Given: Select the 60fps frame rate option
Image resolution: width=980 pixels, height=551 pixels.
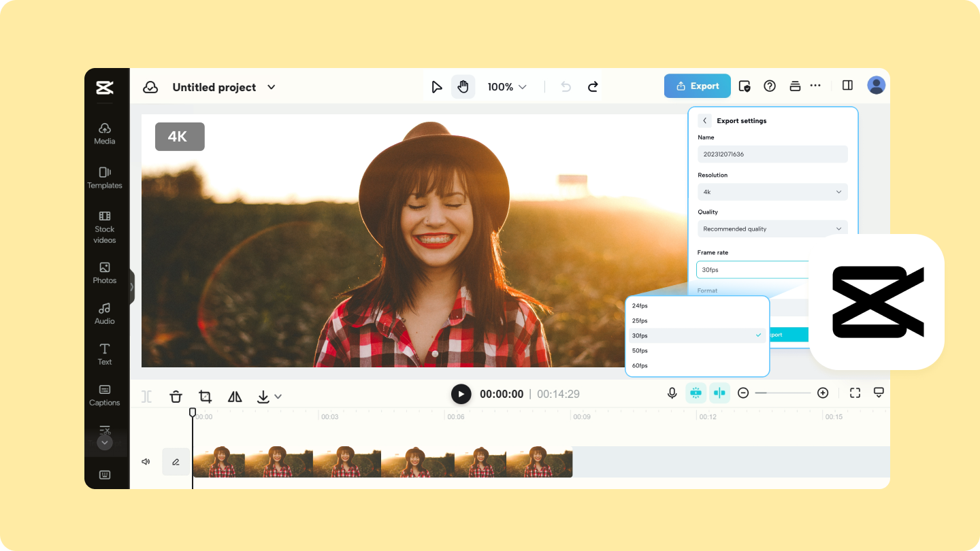Looking at the screenshot, I should (697, 366).
